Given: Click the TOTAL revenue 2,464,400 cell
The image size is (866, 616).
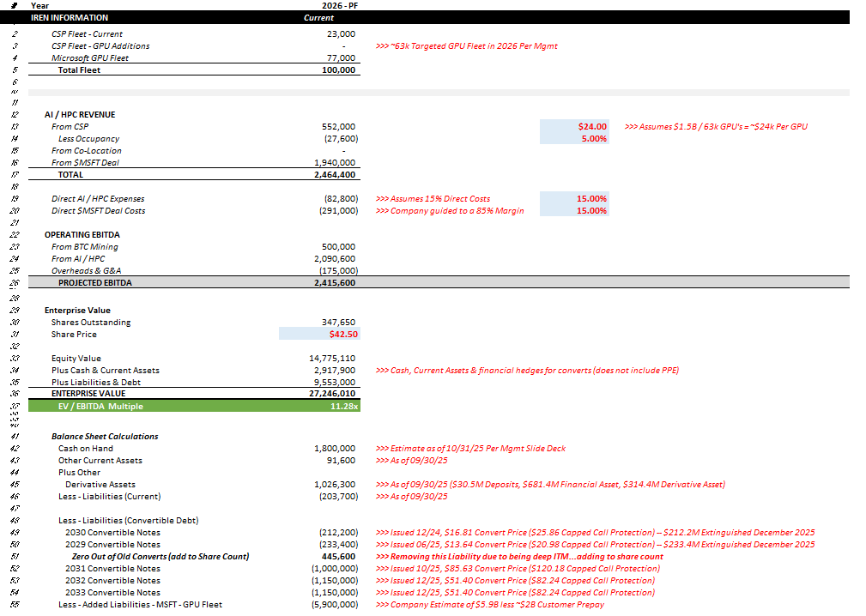Looking at the screenshot, I should (335, 175).
